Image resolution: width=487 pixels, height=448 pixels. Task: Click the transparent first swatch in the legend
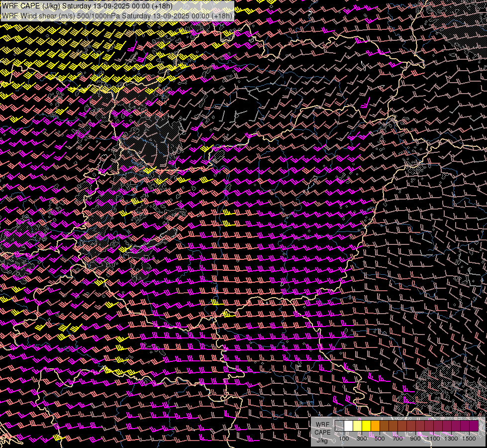[x=339, y=426]
